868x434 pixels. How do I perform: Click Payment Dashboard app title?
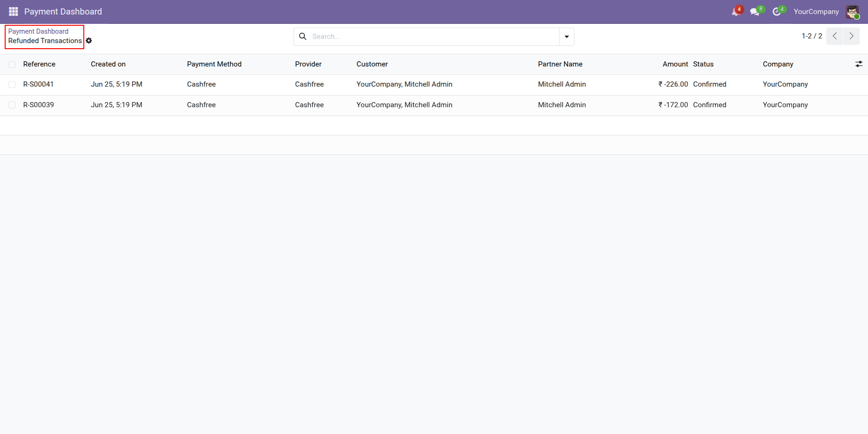click(x=63, y=12)
